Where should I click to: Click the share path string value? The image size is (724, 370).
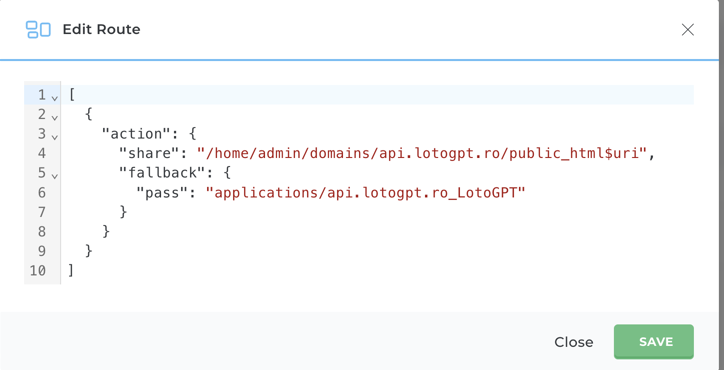point(422,153)
